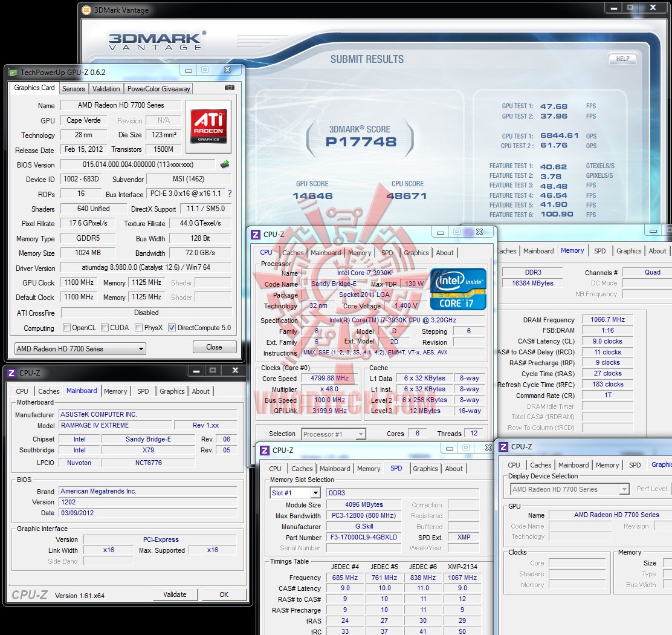Click the Name field AMD Radeon HD 7700 Series
This screenshot has height=635, width=672.
[121, 105]
